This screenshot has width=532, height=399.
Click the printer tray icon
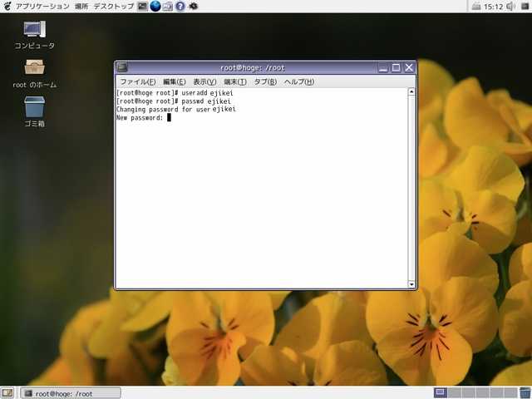click(x=476, y=6)
